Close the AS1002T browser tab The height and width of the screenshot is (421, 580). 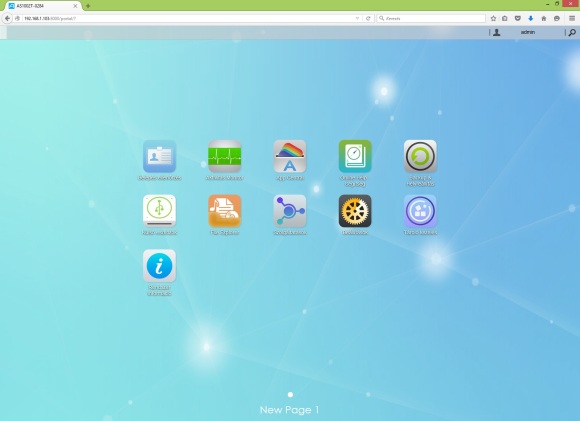coord(75,6)
